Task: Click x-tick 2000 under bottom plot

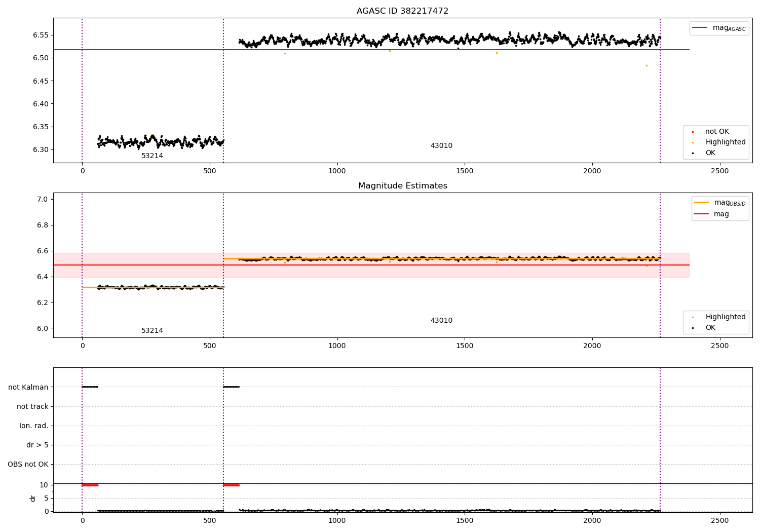Action: [592, 520]
